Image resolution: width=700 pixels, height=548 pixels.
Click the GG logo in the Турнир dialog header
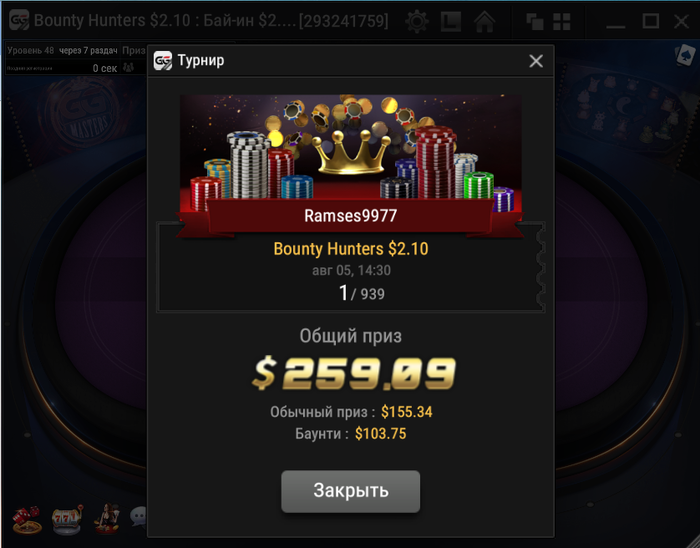click(x=162, y=61)
